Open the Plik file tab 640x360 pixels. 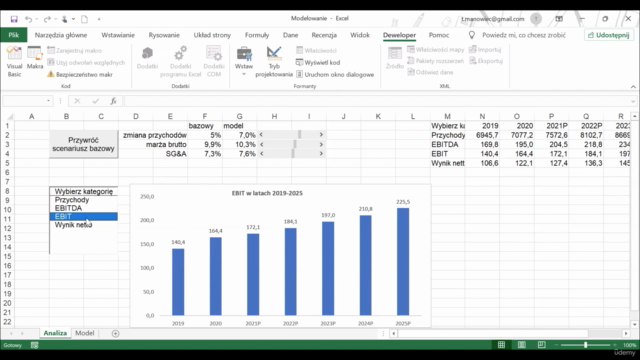pyautogui.click(x=13, y=35)
